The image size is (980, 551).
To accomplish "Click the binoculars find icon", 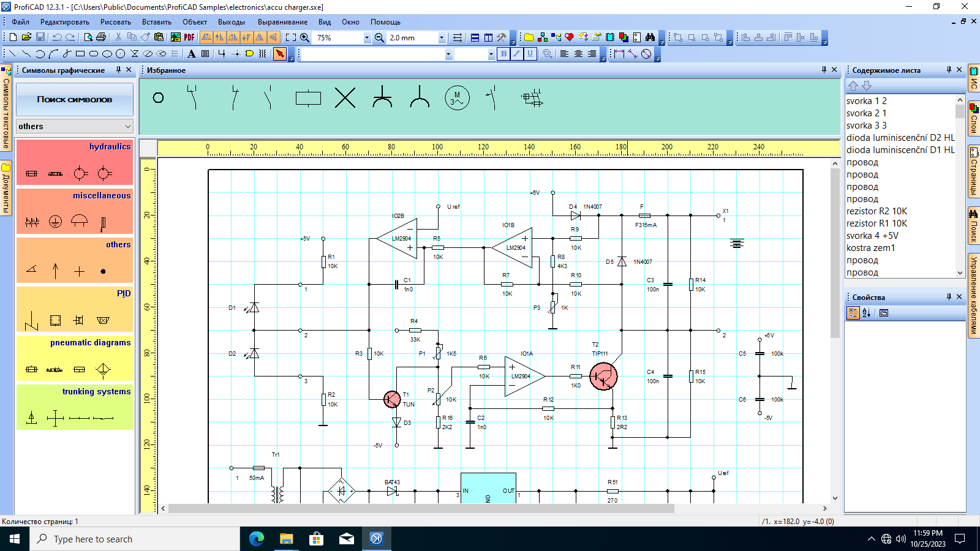I will [x=650, y=37].
